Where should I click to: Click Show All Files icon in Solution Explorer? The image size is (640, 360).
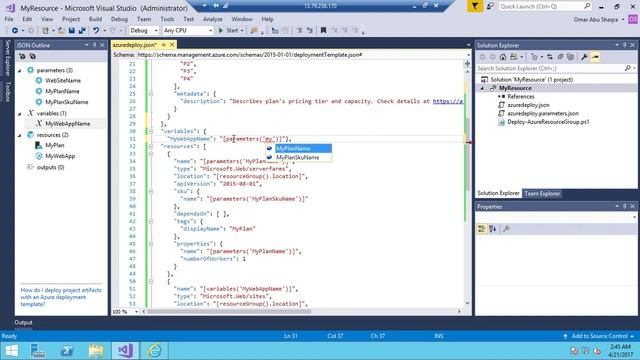point(571,57)
